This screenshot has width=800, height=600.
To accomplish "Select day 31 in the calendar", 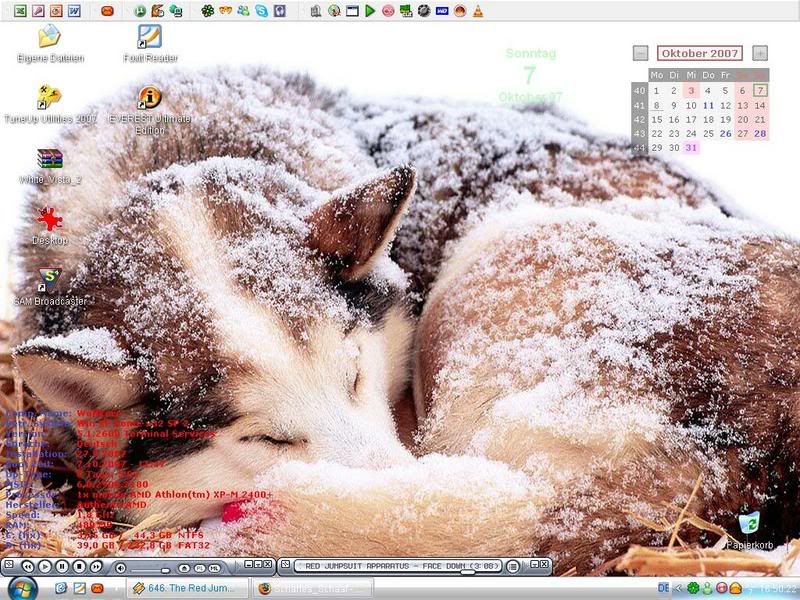I will click(x=691, y=147).
